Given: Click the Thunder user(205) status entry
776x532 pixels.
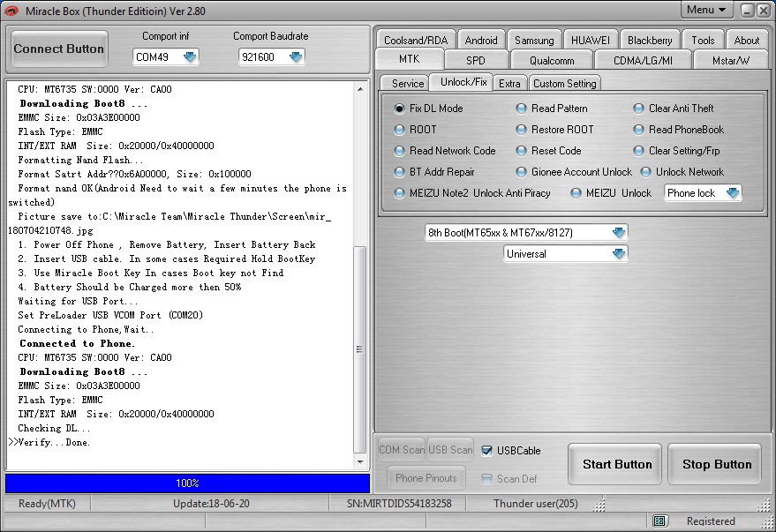Looking at the screenshot, I should click(536, 504).
